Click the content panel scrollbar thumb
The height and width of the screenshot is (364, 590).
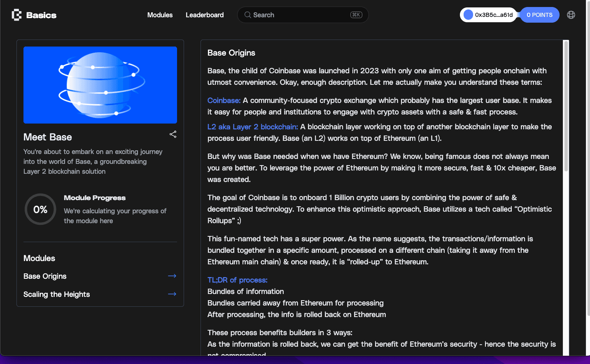point(566,106)
